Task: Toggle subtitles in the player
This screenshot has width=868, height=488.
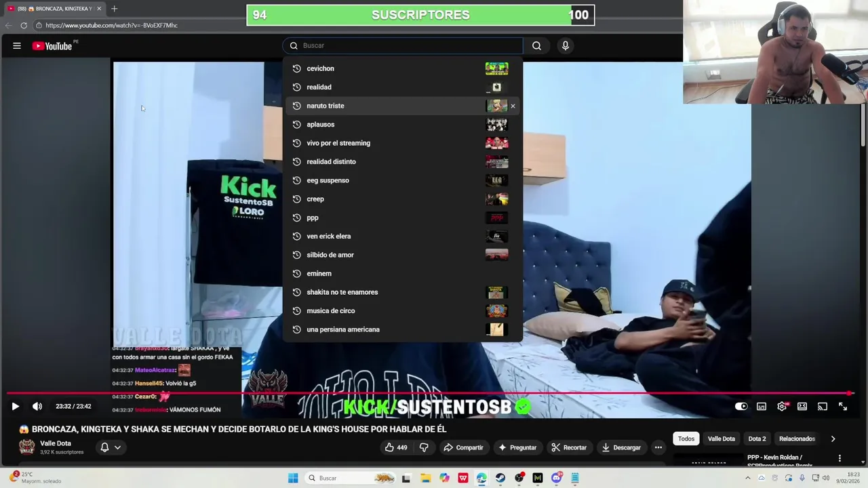Action: 762,407
